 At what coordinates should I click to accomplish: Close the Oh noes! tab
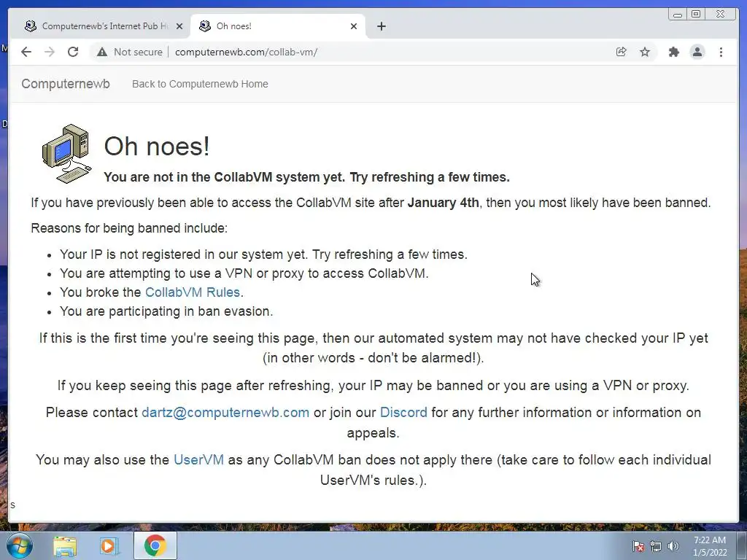354,26
